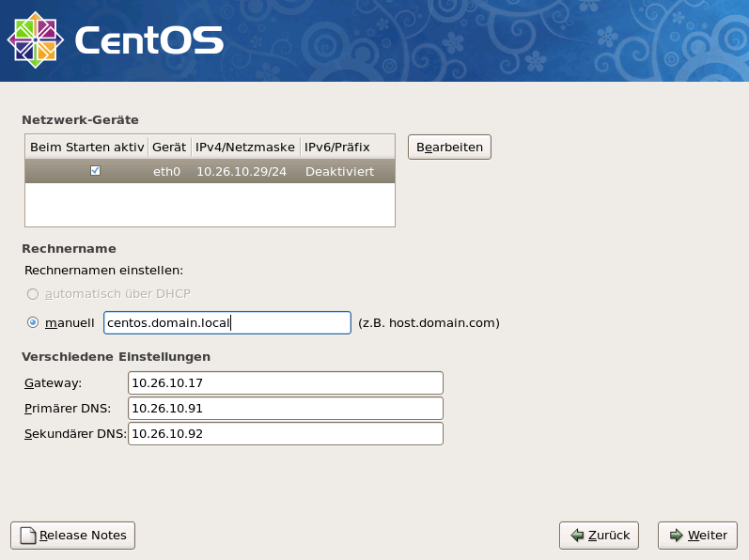The width and height of the screenshot is (749, 560).
Task: Click the 'Deaktiviert' IPv6 cell
Action: pos(340,171)
